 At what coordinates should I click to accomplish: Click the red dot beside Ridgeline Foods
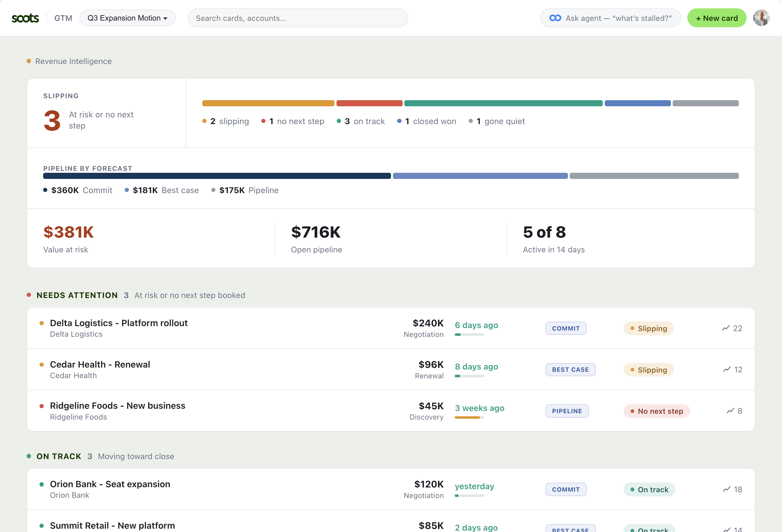(42, 406)
